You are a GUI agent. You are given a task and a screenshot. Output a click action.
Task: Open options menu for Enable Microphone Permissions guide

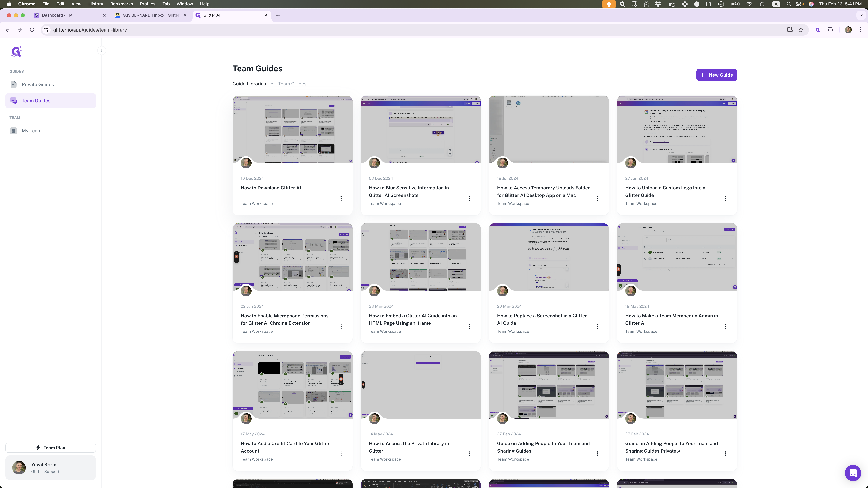tap(341, 326)
